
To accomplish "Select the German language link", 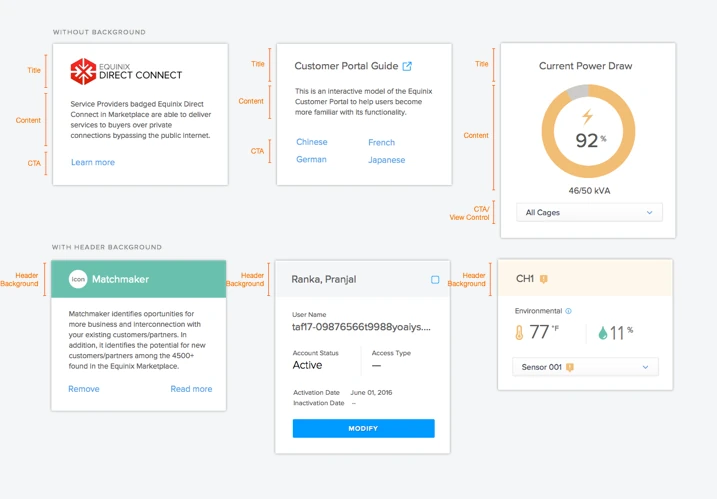I will click(x=311, y=160).
